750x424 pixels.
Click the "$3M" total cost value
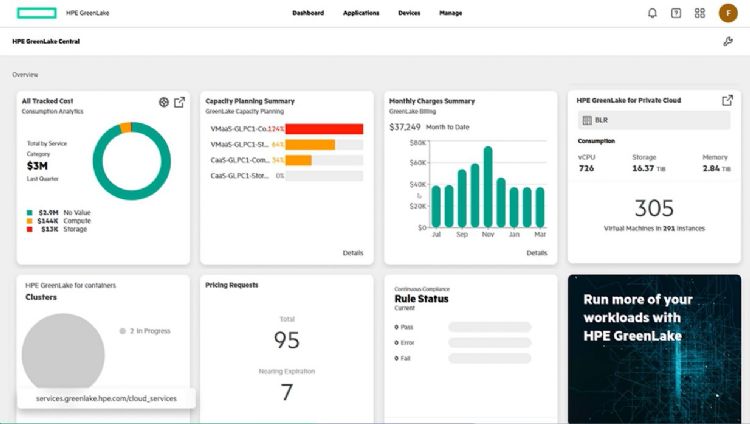pos(37,166)
